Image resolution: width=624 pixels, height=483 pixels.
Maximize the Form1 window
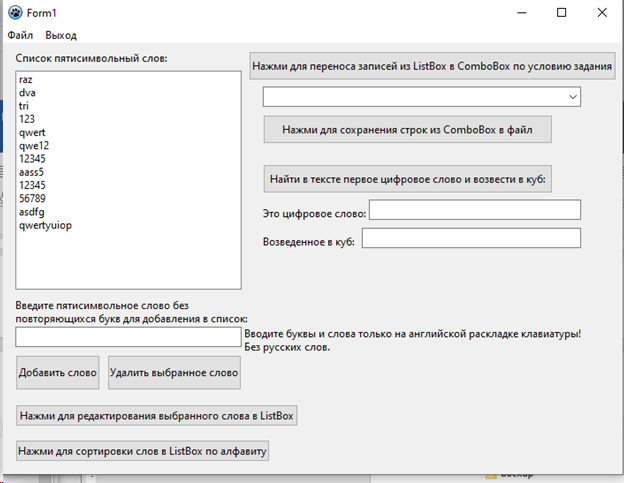[562, 13]
